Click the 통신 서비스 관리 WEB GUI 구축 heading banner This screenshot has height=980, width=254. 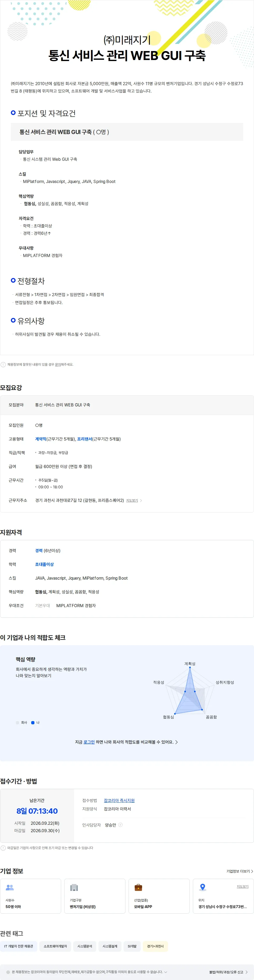point(127,132)
